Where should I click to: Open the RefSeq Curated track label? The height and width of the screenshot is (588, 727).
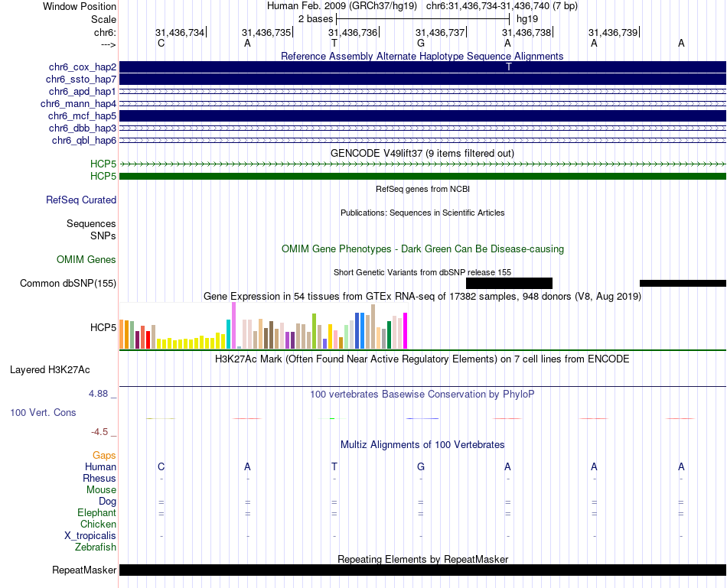(x=80, y=200)
